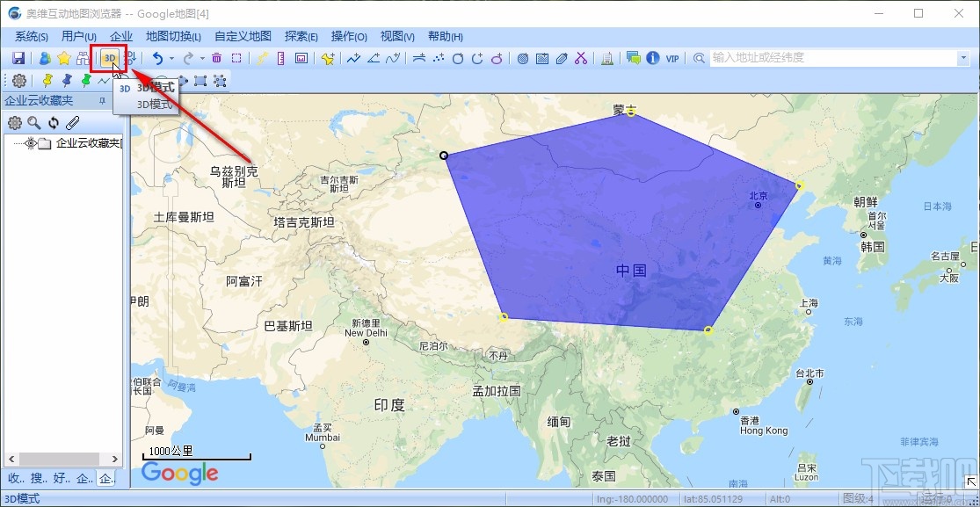This screenshot has height=507, width=980.
Task: Click the yellow lightning bolt icon
Action: click(262, 58)
